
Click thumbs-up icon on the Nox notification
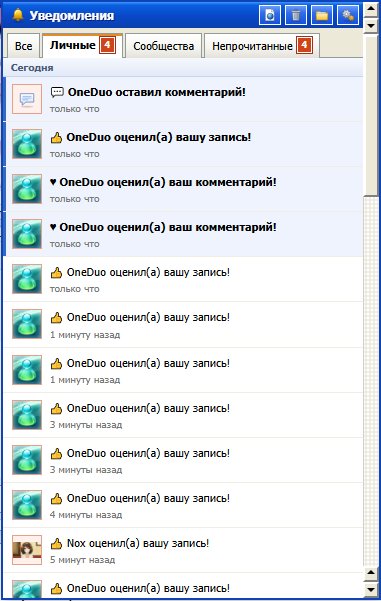coord(56,543)
